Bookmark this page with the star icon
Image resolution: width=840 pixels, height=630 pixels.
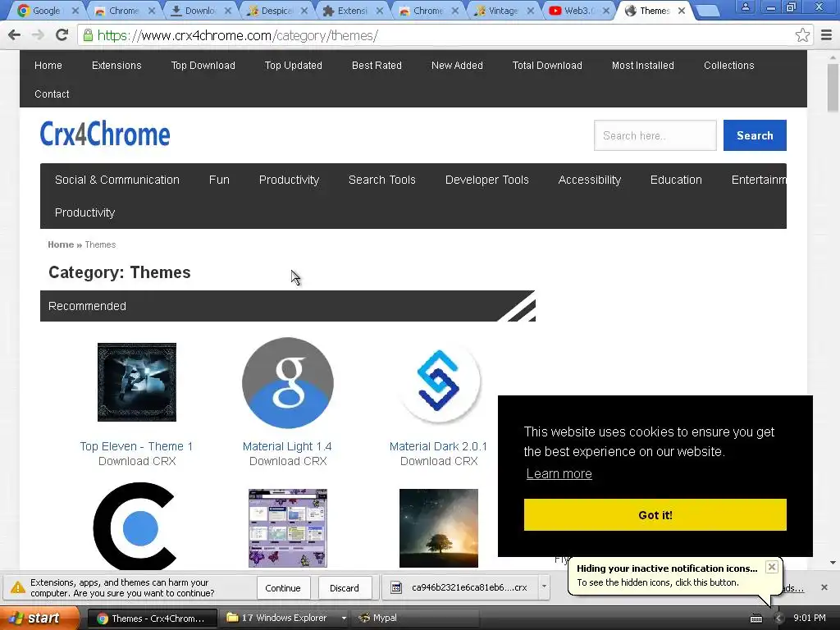click(x=802, y=35)
